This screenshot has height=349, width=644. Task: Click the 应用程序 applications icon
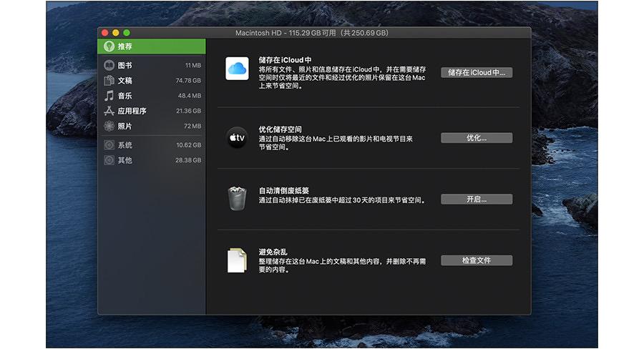109,111
